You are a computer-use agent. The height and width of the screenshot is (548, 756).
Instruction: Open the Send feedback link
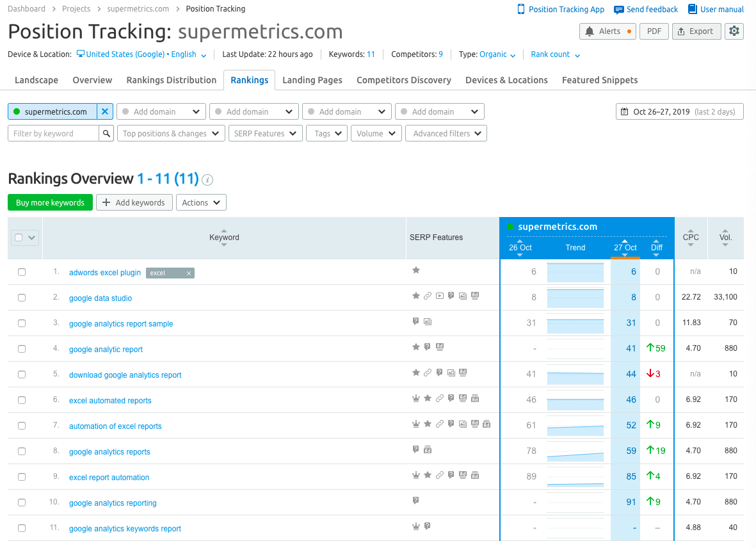tap(646, 9)
